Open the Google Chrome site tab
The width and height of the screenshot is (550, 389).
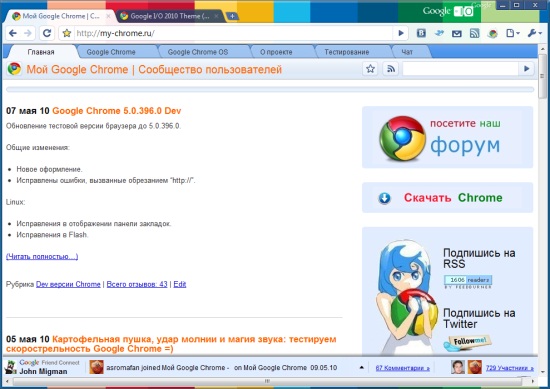coord(111,52)
